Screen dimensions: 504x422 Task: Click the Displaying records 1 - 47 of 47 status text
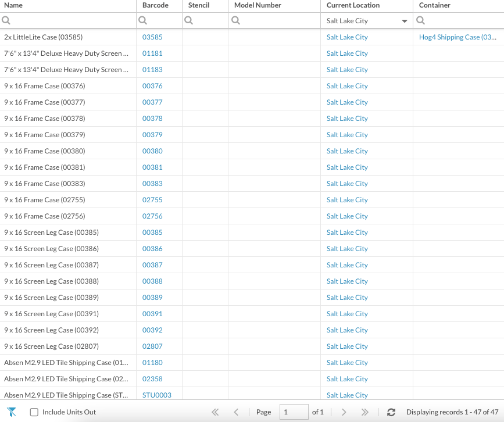pos(452,412)
